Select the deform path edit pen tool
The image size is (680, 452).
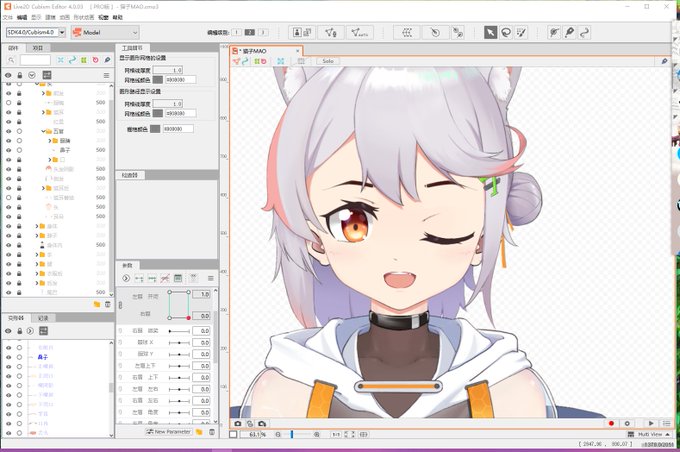click(x=569, y=33)
